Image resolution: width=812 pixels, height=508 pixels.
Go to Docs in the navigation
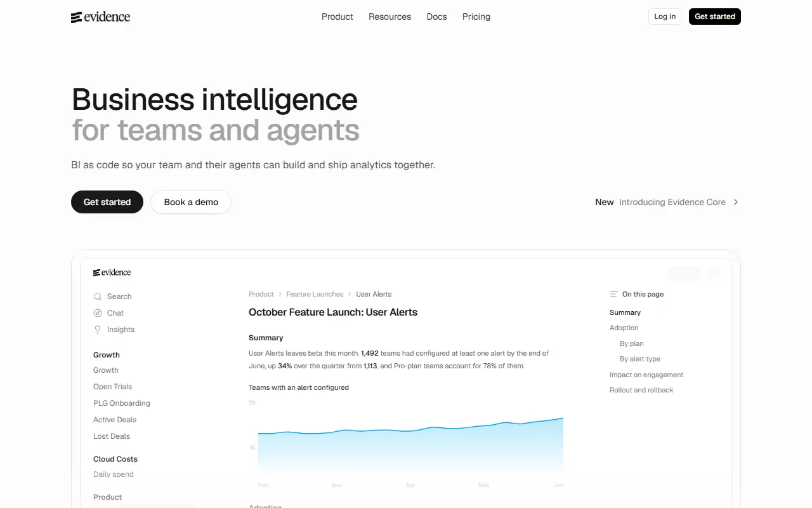click(436, 17)
